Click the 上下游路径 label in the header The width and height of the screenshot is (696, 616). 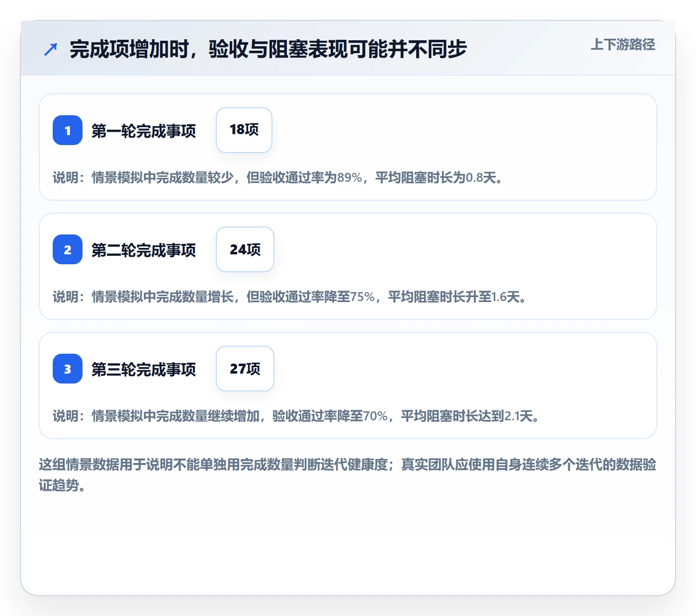(x=623, y=45)
